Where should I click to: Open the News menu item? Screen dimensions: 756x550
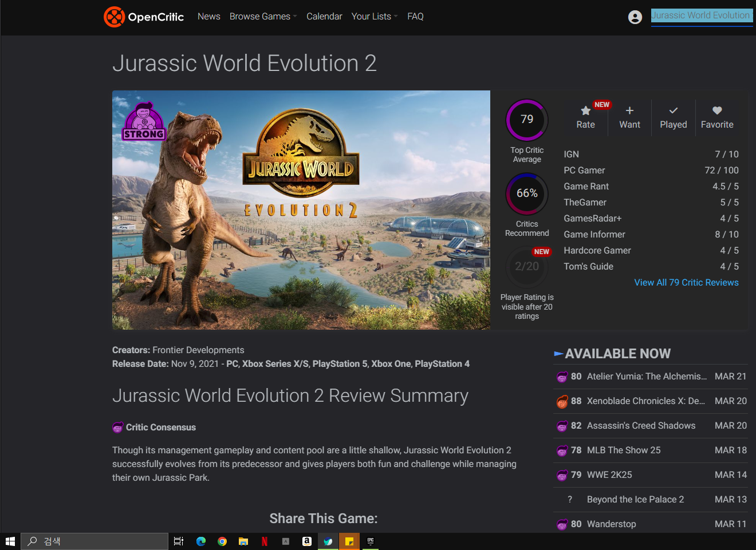[x=209, y=17]
